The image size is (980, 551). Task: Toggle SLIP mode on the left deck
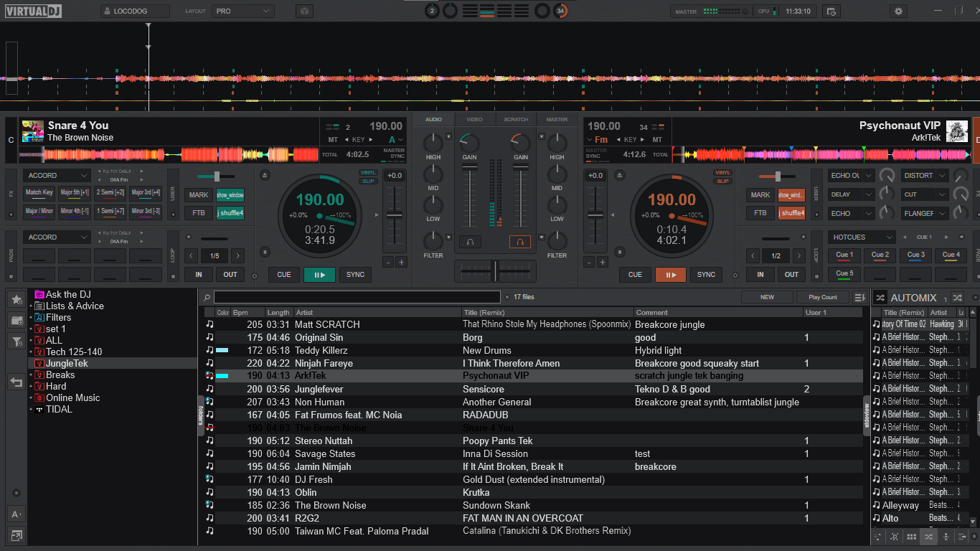click(x=368, y=181)
